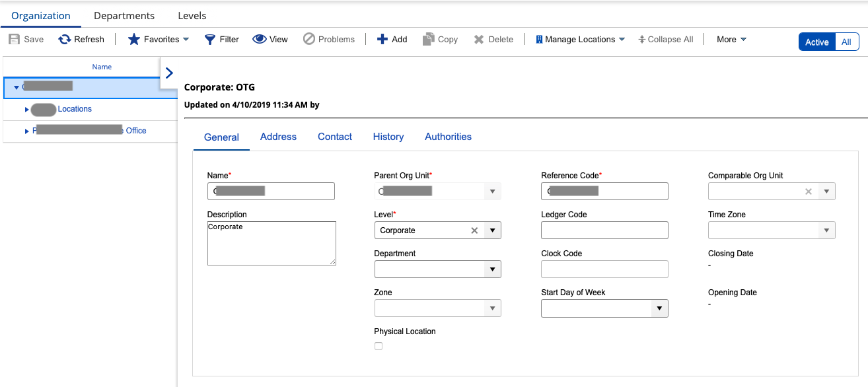Viewport: 868px width, 387px height.
Task: Select the History tab
Action: (x=388, y=137)
